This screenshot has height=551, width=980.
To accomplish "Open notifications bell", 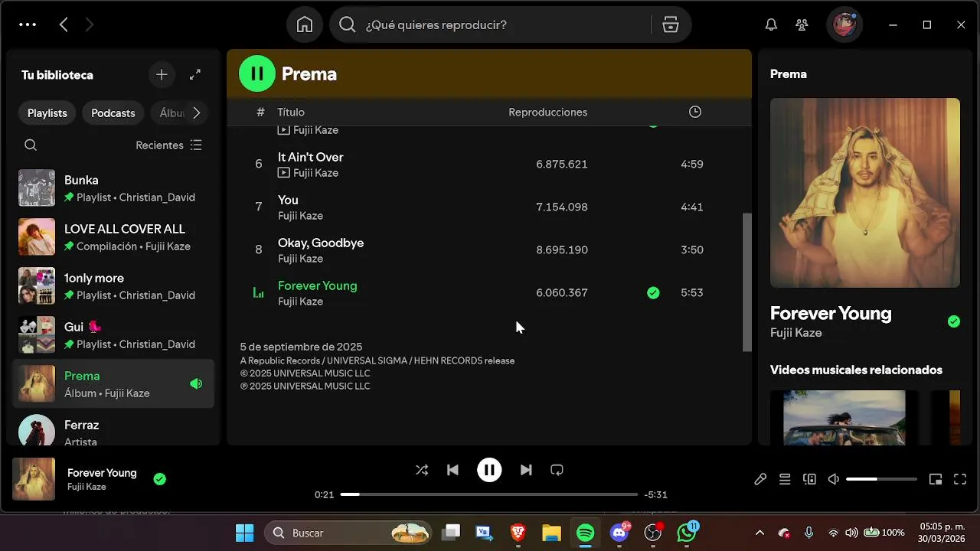I will coord(772,24).
